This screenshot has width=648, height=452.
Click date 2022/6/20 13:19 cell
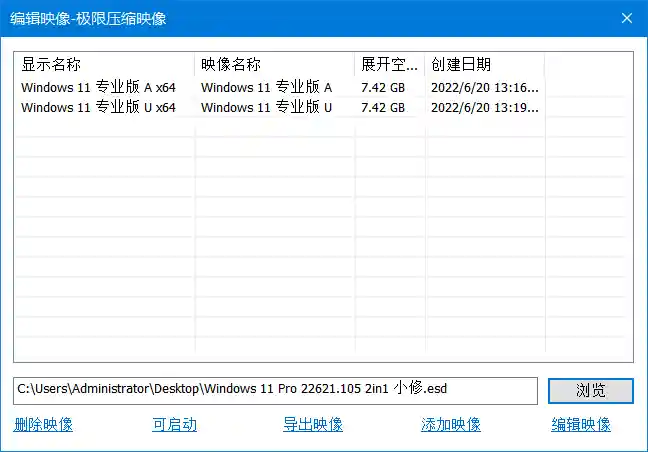485,107
